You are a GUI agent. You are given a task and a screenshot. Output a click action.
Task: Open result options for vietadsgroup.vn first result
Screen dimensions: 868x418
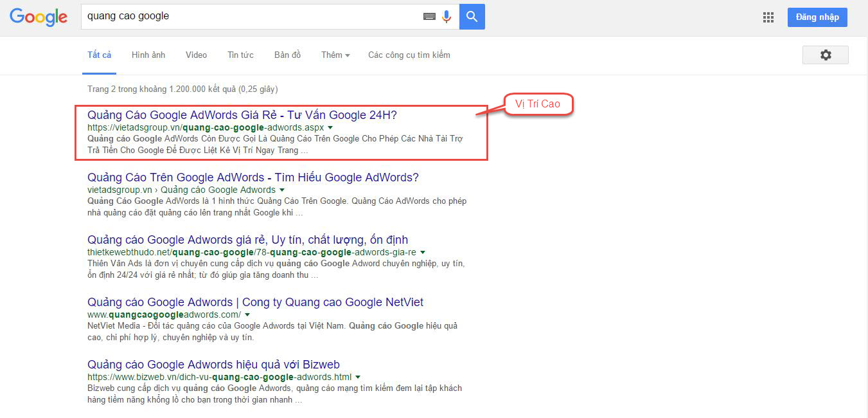click(x=330, y=127)
